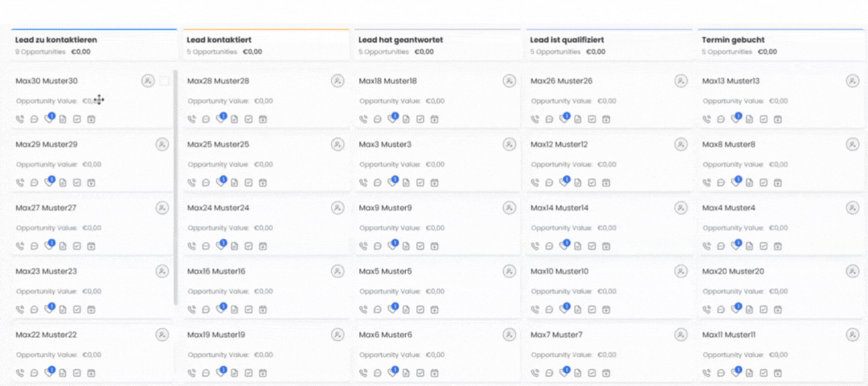
Task: Open the Max20 Muster20 opportunity name
Action: pyautogui.click(x=733, y=272)
